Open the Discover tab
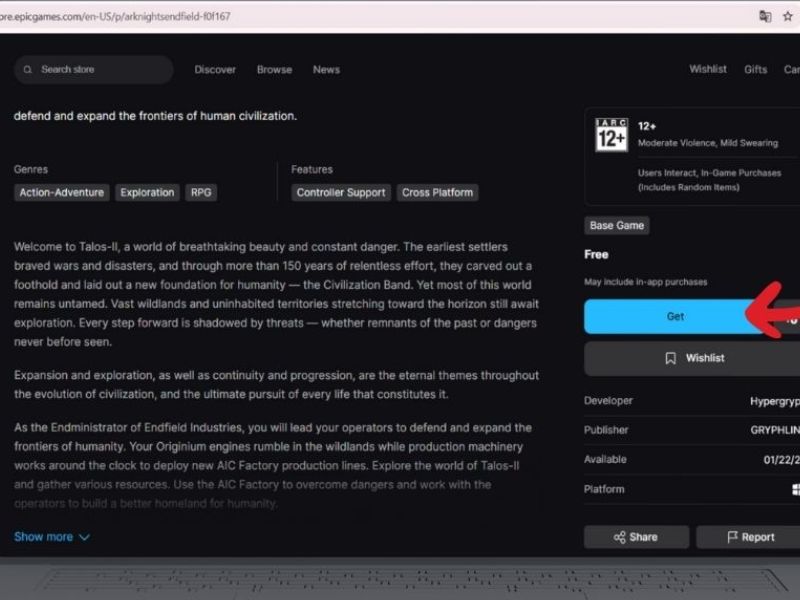Image resolution: width=800 pixels, height=600 pixels. 215,70
